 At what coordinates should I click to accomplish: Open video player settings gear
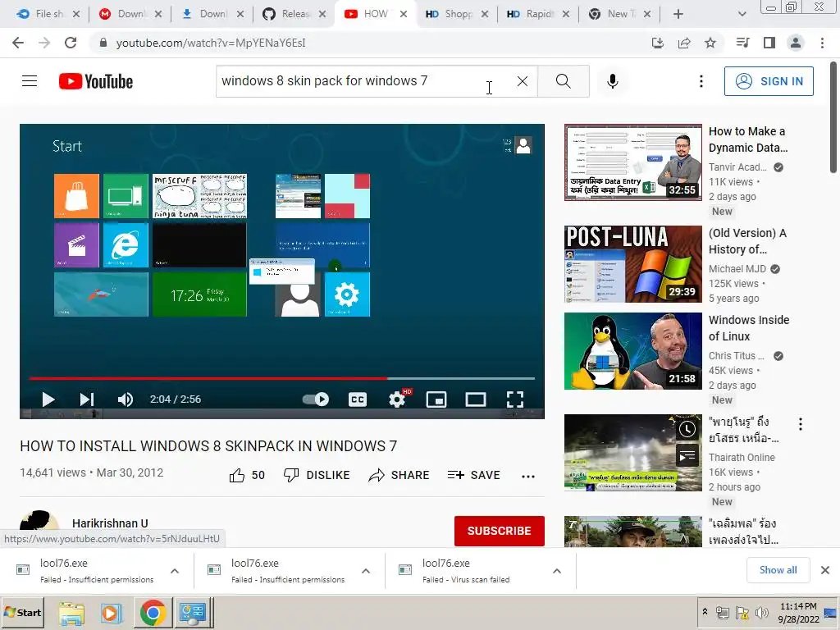pyautogui.click(x=397, y=399)
